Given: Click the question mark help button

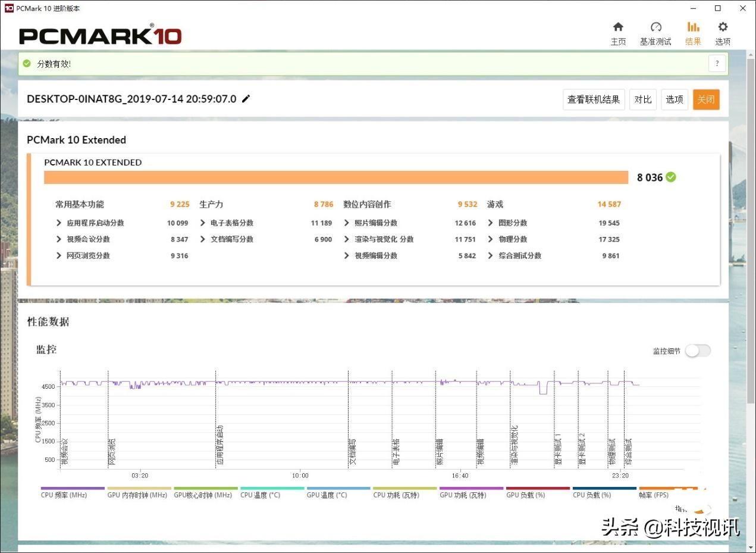Looking at the screenshot, I should pyautogui.click(x=717, y=63).
